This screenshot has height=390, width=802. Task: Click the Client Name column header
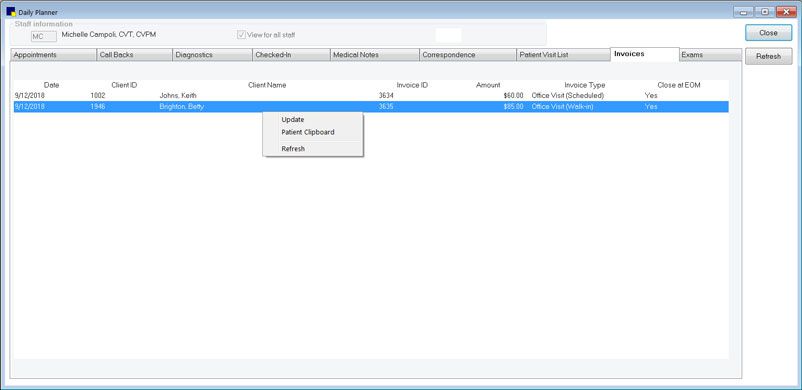(x=267, y=85)
